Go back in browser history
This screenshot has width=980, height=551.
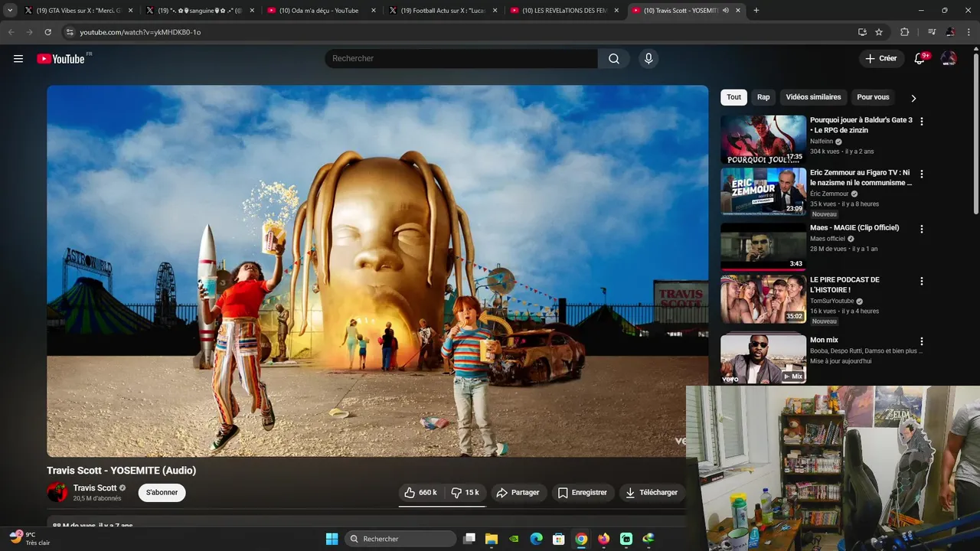[x=11, y=32]
